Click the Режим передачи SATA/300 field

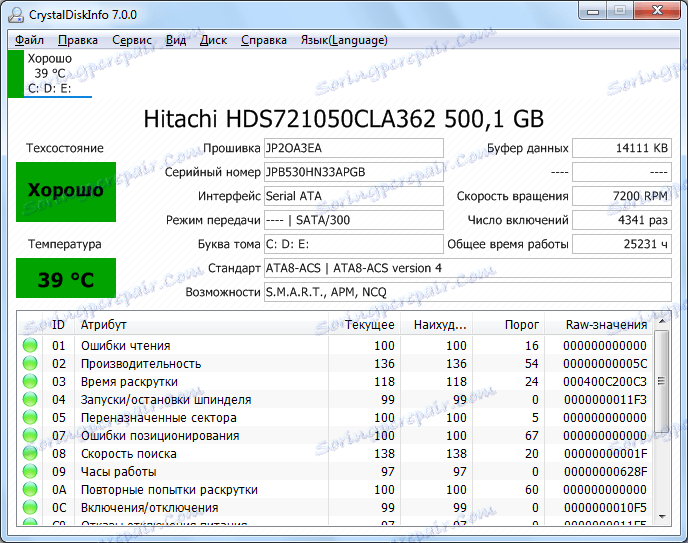coord(353,220)
